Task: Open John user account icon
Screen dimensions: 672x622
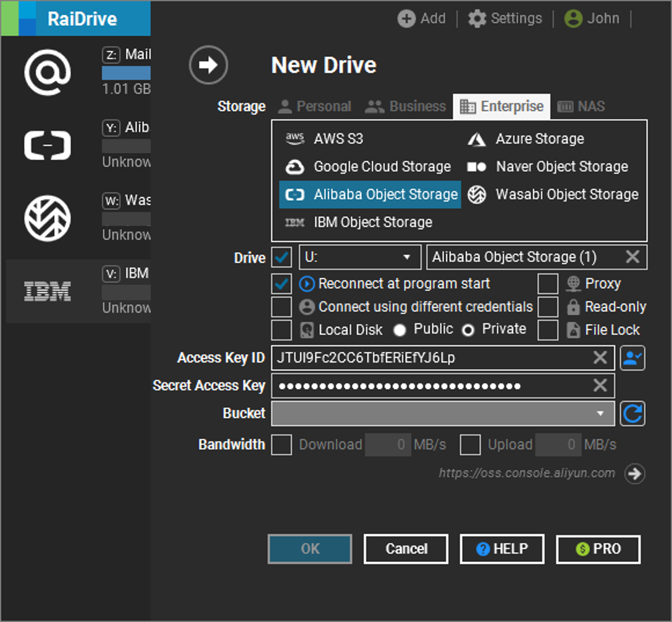Action: pos(573,19)
